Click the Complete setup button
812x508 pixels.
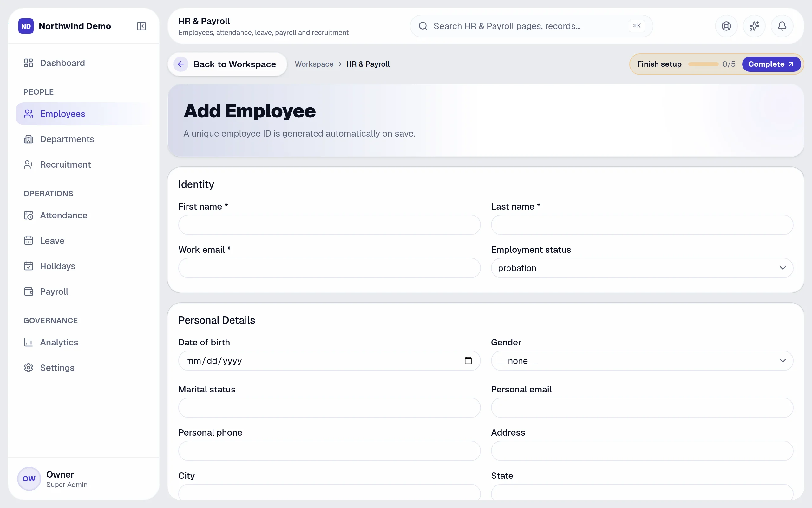click(771, 64)
